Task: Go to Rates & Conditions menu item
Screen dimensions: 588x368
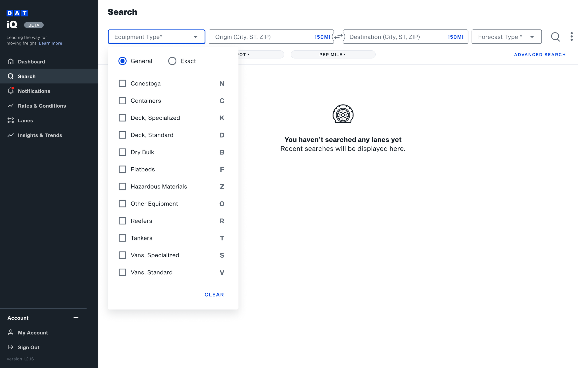Action: click(42, 106)
